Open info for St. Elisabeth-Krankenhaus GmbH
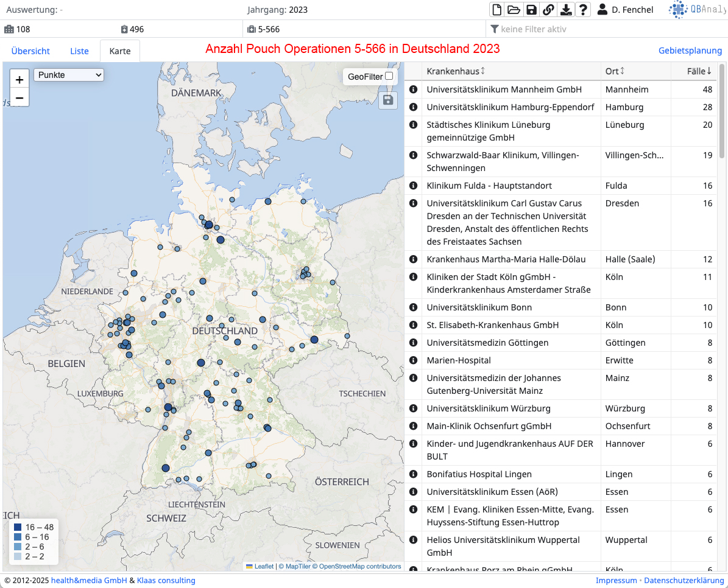Screen dimensions: 728x588 [x=413, y=325]
